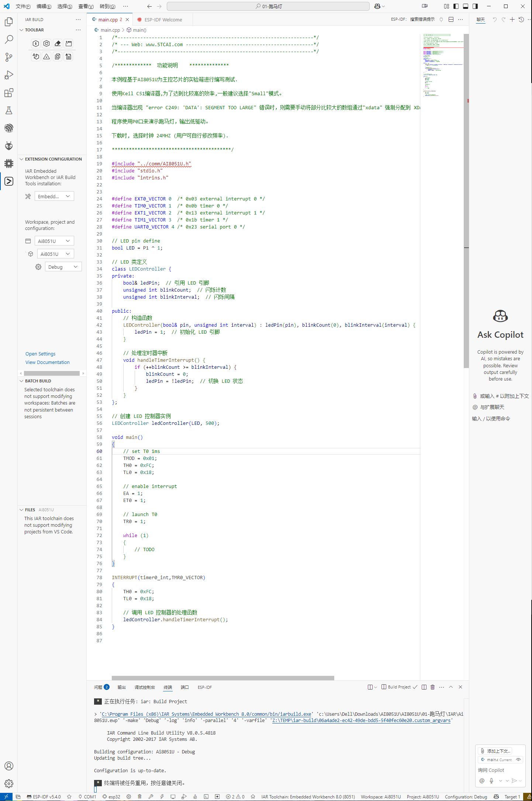This screenshot has height=801, width=532.
Task: Click the IAR Build toolbar build icon
Action: (36, 44)
